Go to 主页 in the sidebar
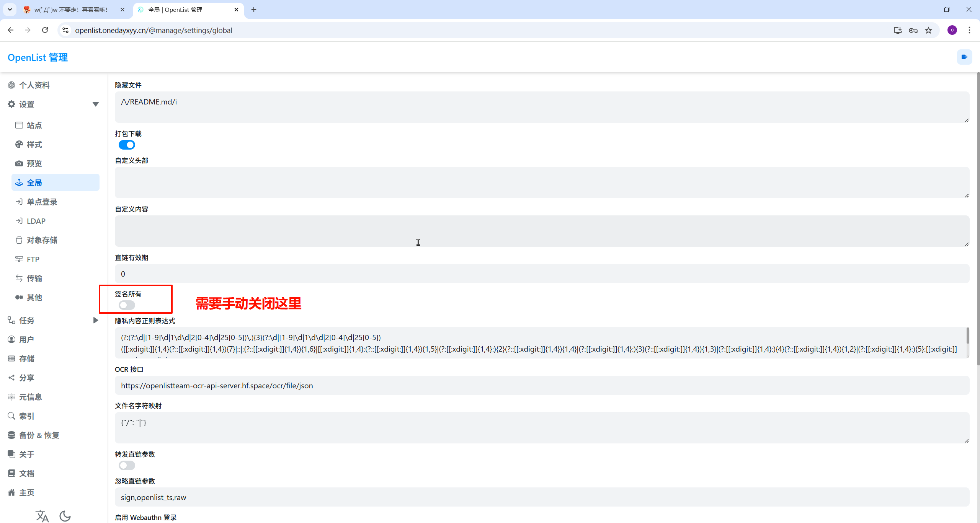Screen dimensions: 980x523 tap(26, 492)
